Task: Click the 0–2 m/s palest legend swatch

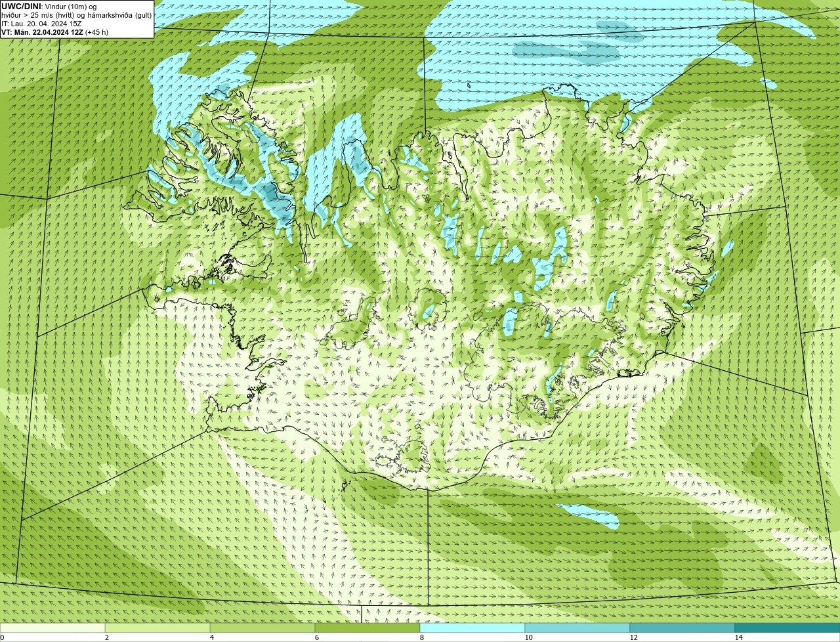Action: (x=52, y=628)
